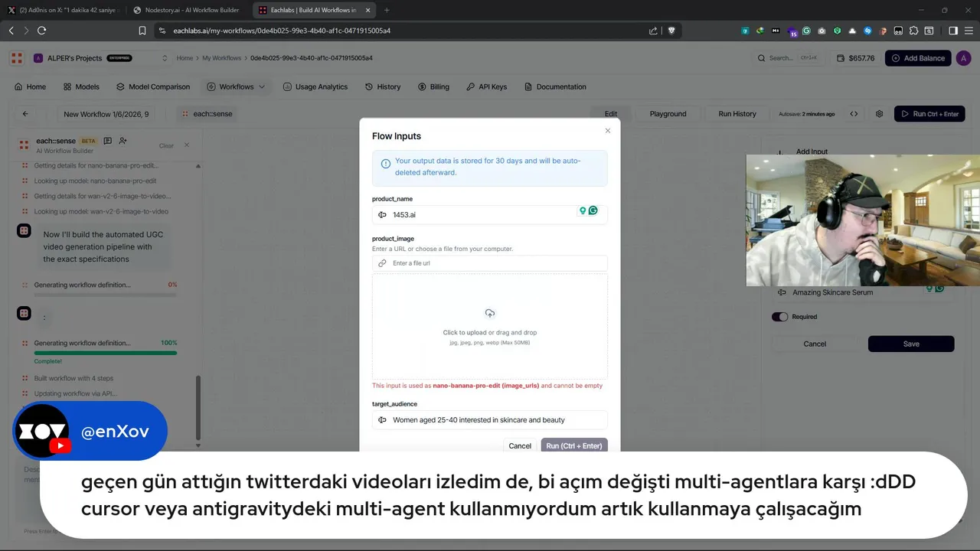Open the History page
The image size is (980, 551).
(x=383, y=86)
